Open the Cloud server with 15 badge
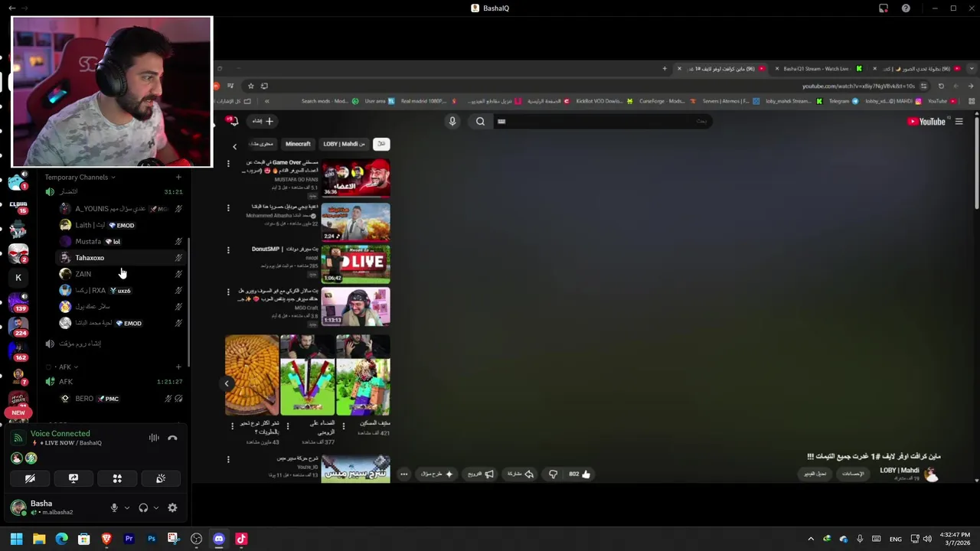Image resolution: width=980 pixels, height=551 pixels. tap(18, 205)
